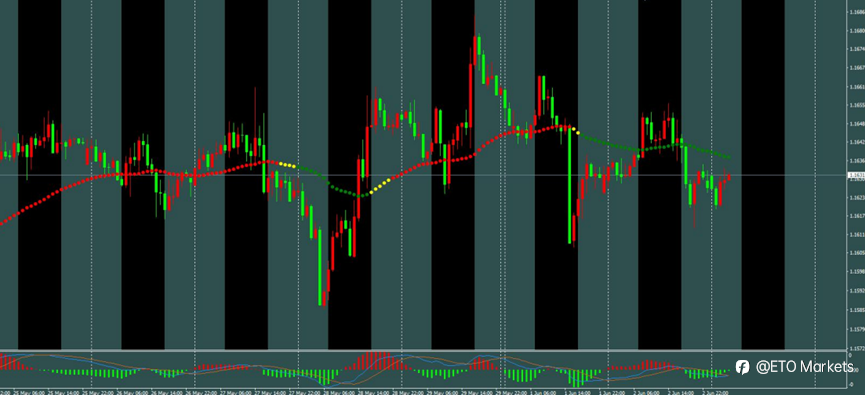The width and height of the screenshot is (865, 395).
Task: Click the 1.1598 price axis label
Action: tap(858, 271)
